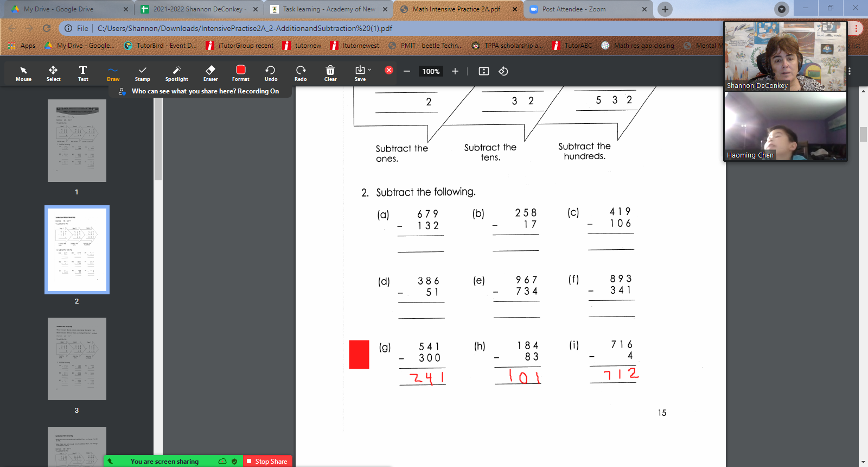
Task: Turn on the Spotlight tool
Action: (177, 73)
